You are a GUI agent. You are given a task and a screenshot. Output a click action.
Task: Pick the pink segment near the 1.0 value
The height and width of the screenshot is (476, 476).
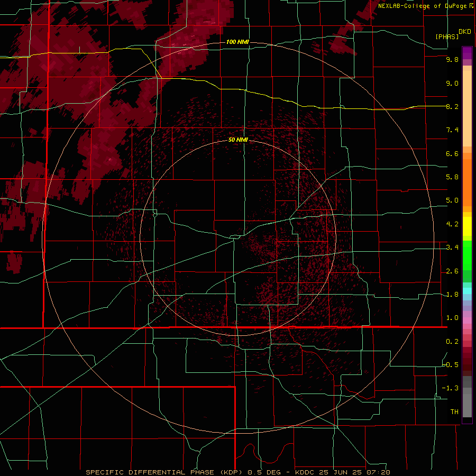[467, 321]
